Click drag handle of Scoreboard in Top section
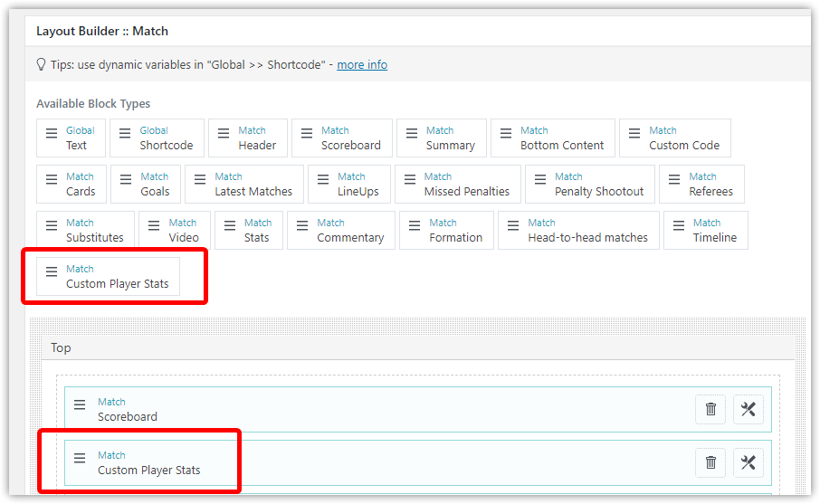The width and height of the screenshot is (820, 504). coord(80,404)
